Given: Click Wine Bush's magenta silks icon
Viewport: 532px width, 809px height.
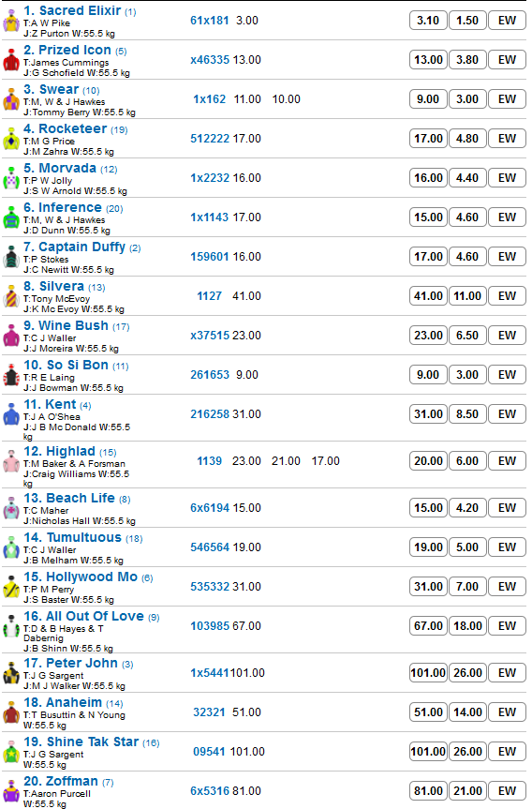Looking at the screenshot, I should (11, 337).
